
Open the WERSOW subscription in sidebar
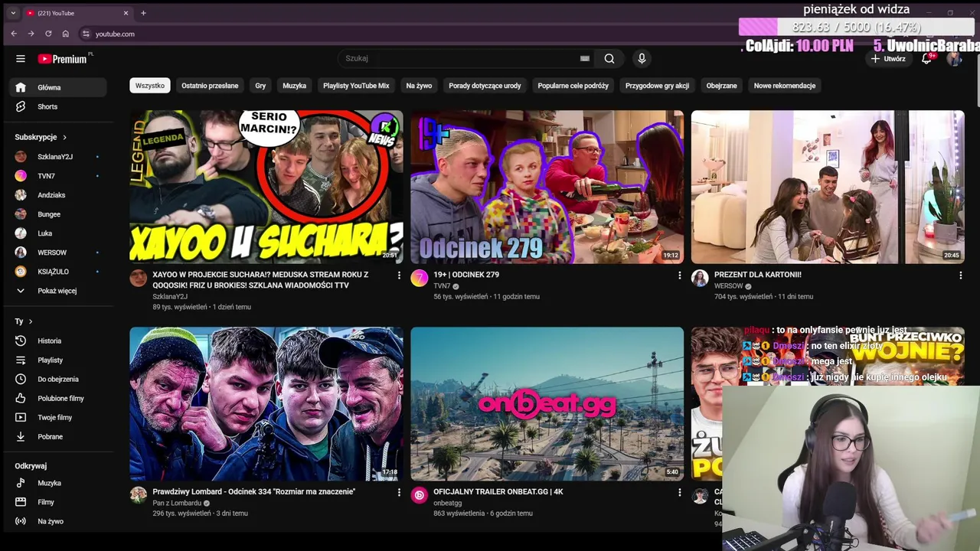tap(58, 253)
